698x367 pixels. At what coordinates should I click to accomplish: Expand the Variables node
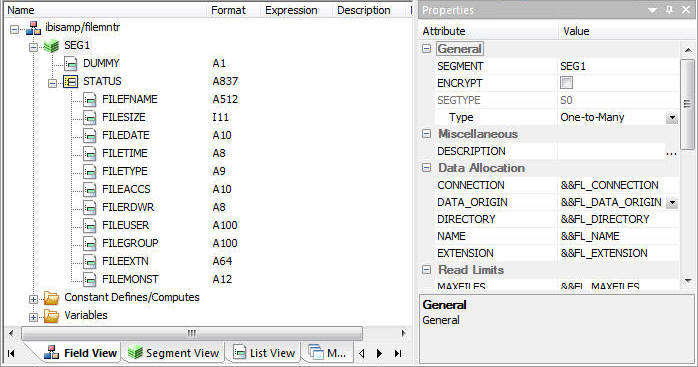pos(33,317)
